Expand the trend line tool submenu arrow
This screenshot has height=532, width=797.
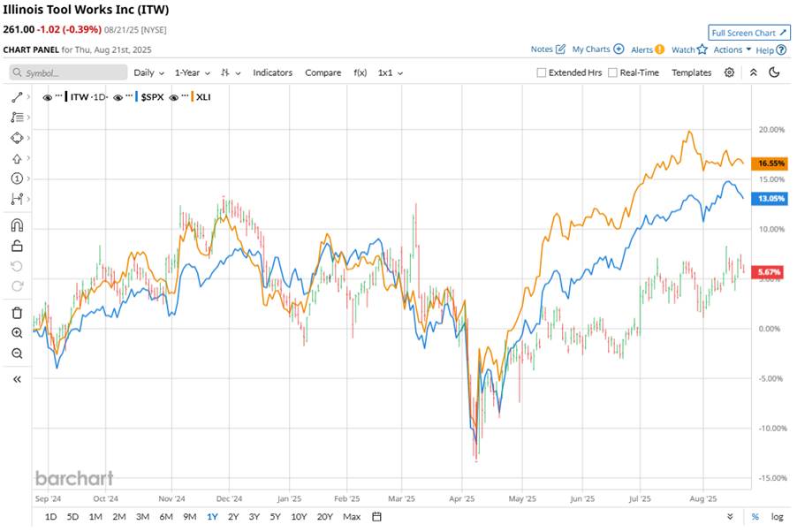pyautogui.click(x=28, y=96)
